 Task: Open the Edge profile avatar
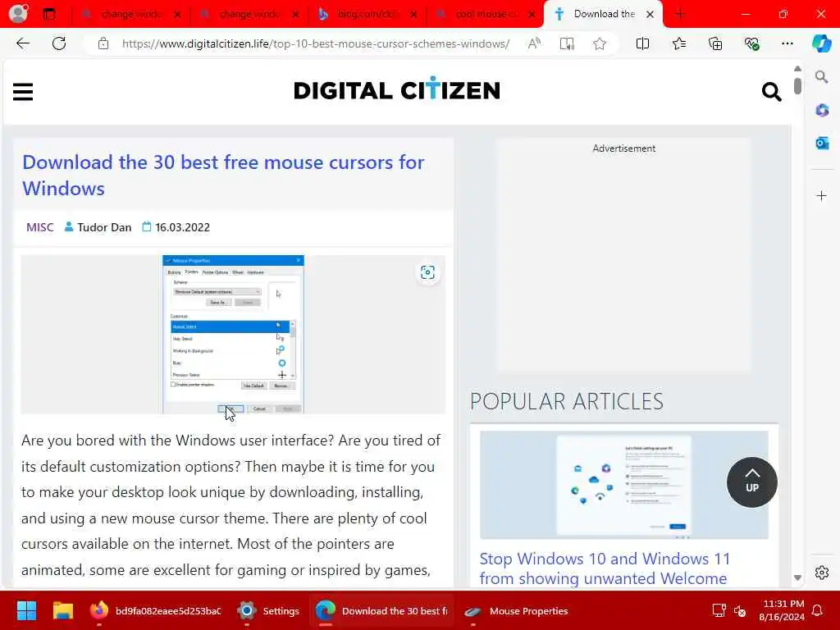18,13
